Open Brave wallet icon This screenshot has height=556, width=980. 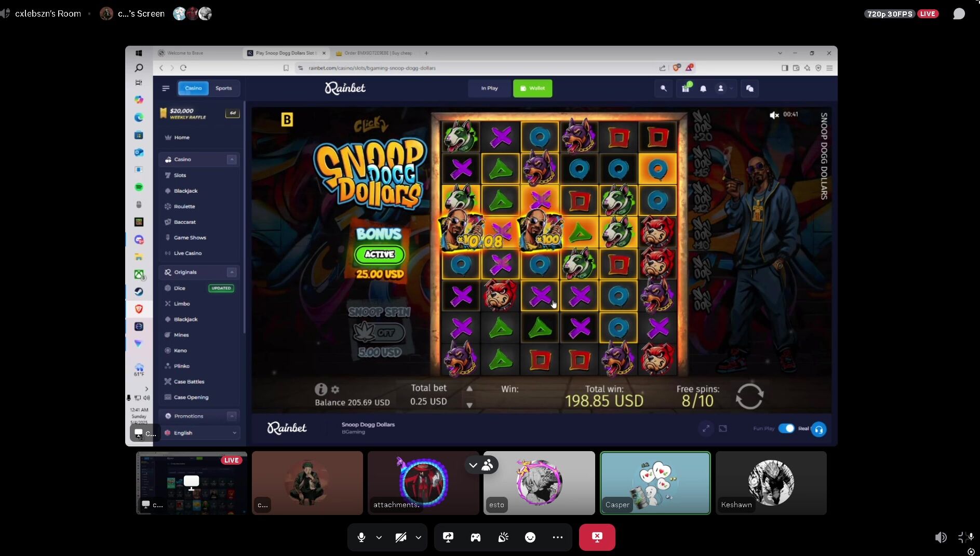(796, 68)
